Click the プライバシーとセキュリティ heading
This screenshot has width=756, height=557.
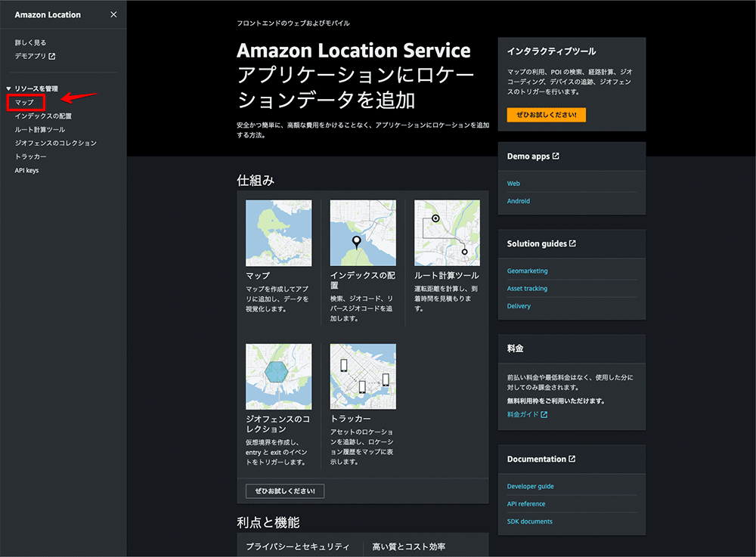pyautogui.click(x=297, y=546)
